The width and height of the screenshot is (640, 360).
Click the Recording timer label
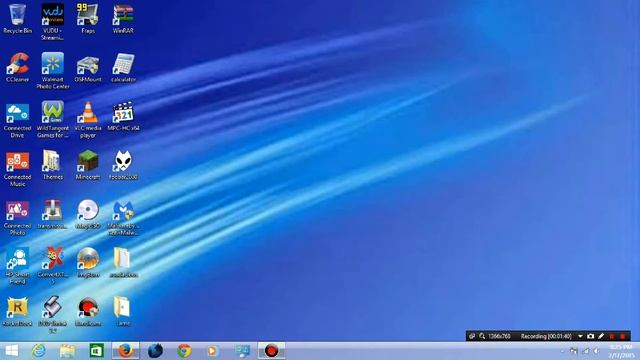pos(546,336)
